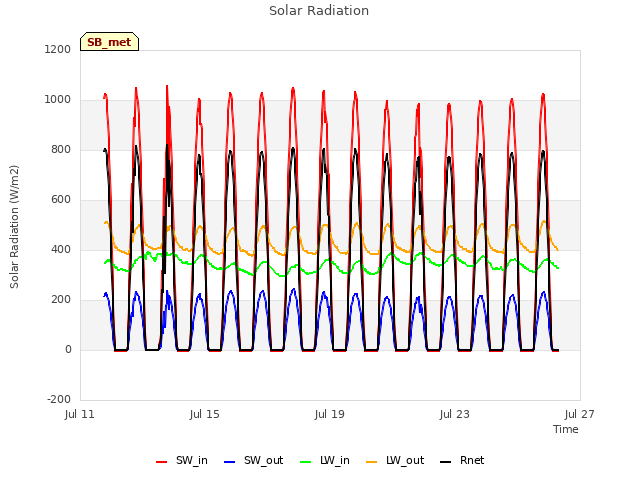Click the 1200 y-axis tick label
The image size is (640, 480).
[x=58, y=49]
